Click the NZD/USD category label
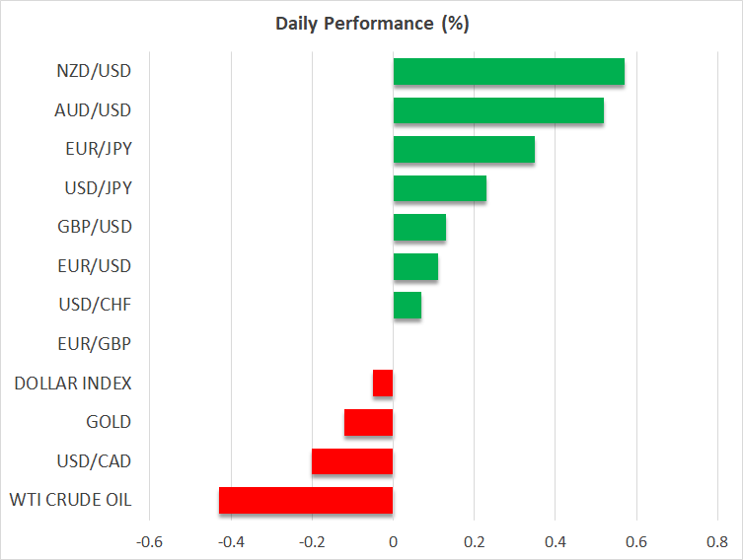This screenshot has height=560, width=743. click(95, 71)
